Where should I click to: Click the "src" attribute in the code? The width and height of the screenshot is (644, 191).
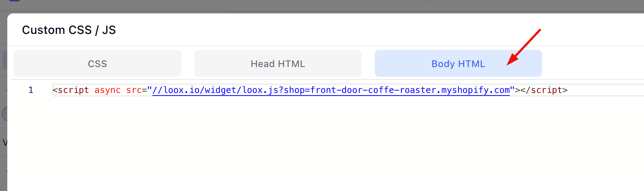(134, 90)
